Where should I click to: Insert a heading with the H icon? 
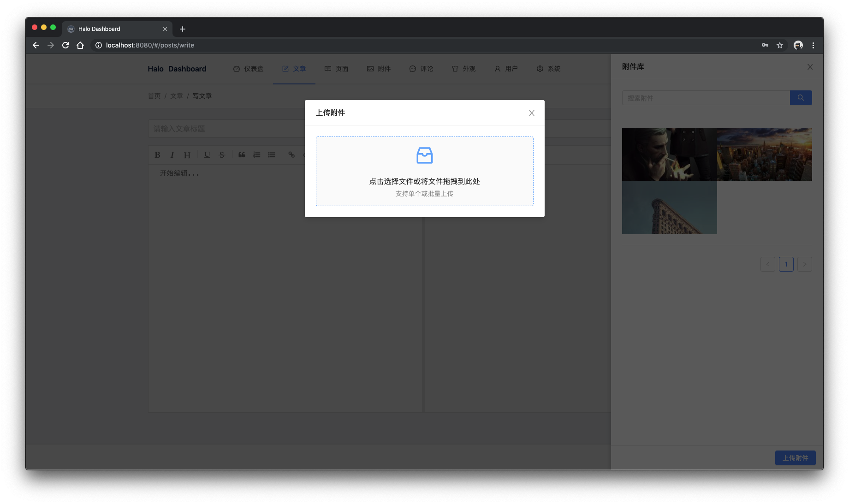(187, 155)
